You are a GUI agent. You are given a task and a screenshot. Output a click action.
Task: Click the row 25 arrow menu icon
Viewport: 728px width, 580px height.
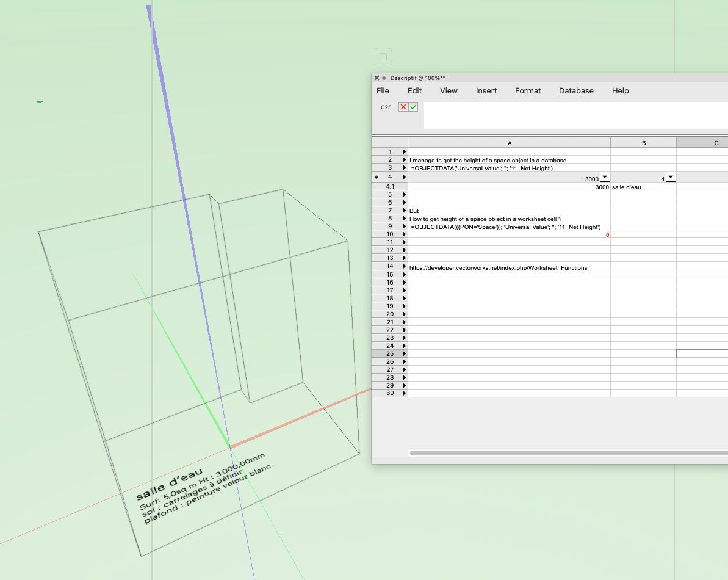coord(404,354)
